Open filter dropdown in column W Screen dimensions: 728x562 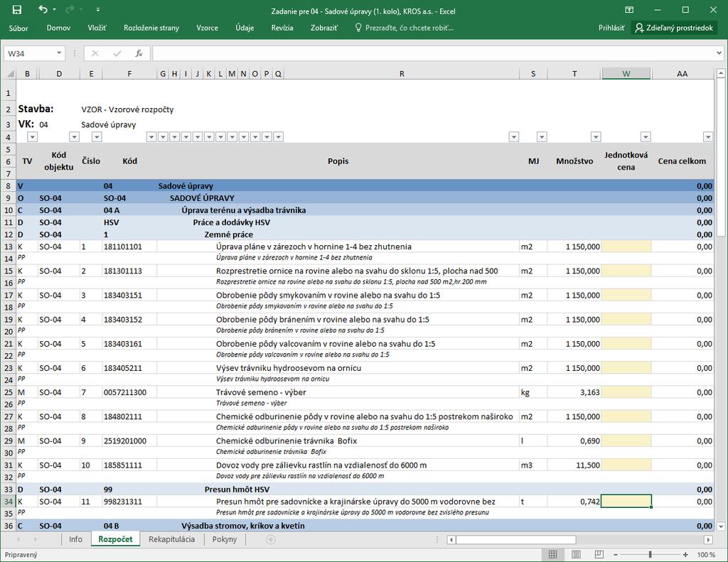[646, 137]
